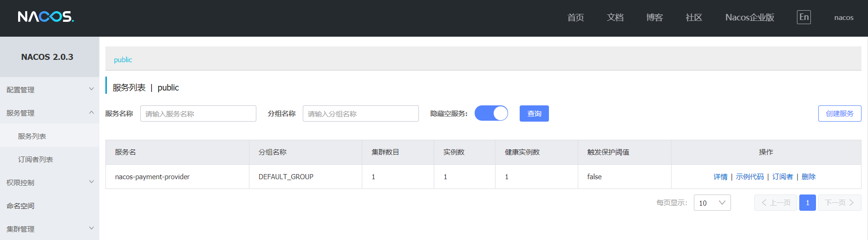
Task: Select page 1 in the pagination
Action: (808, 202)
